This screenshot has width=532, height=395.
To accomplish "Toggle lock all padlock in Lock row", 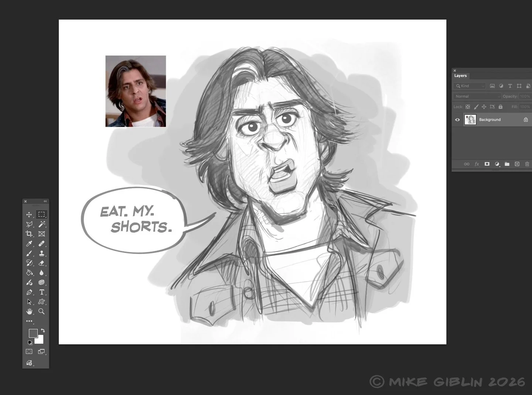I will point(500,107).
